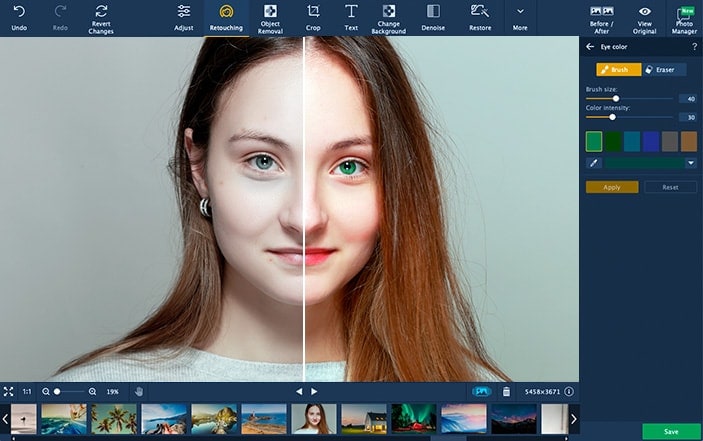Pick a color with the eyedropper
Image resolution: width=703 pixels, height=441 pixels.
click(593, 163)
